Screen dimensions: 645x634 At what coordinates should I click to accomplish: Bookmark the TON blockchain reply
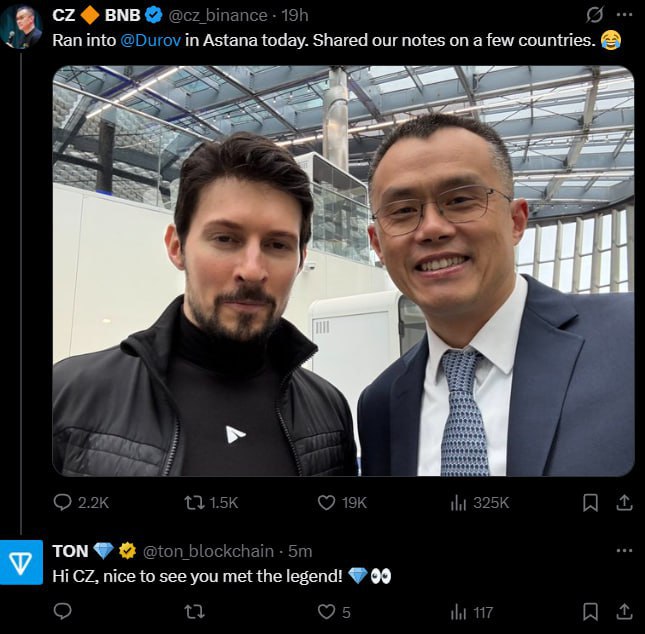591,611
